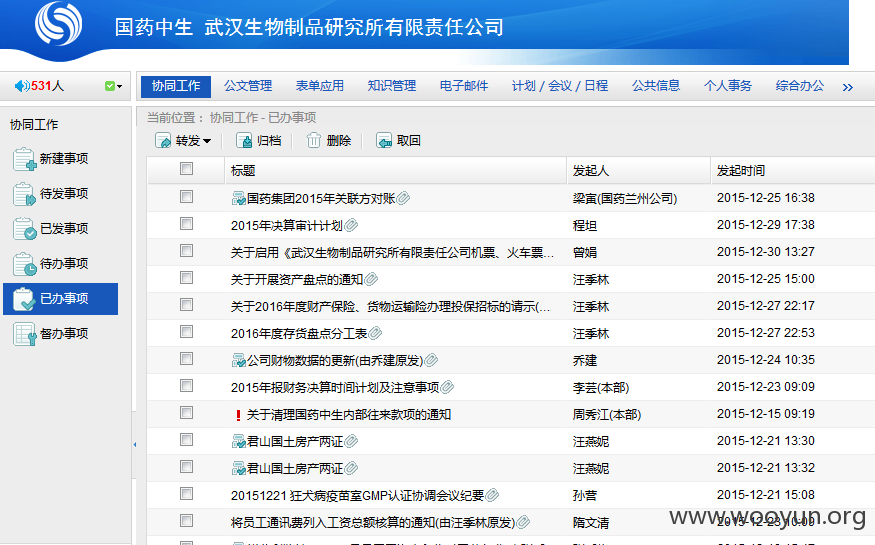The height and width of the screenshot is (545, 875).
Task: Switch to the 公文管理 tab
Action: coord(248,86)
